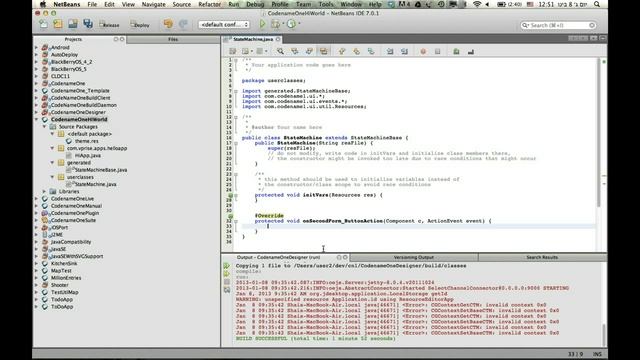Screen dimensions: 640x360
Task: Click the Shift Line Right icon
Action: point(404,51)
